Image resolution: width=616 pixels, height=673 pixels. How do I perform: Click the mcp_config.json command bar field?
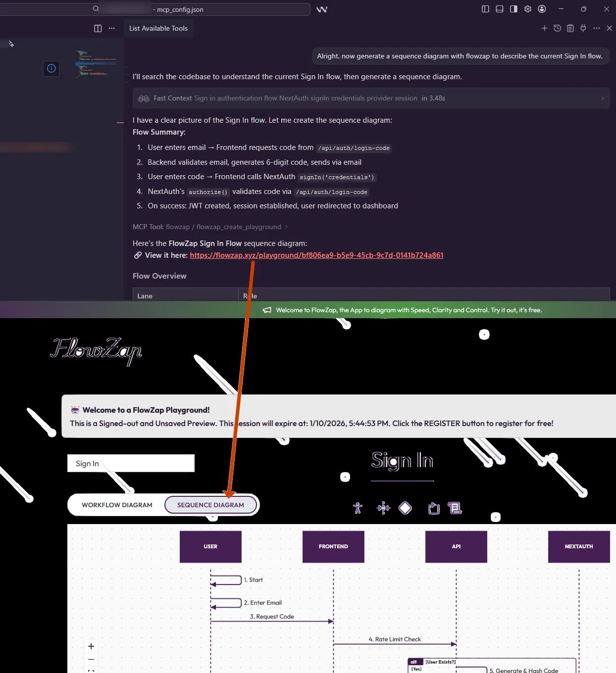coord(155,9)
